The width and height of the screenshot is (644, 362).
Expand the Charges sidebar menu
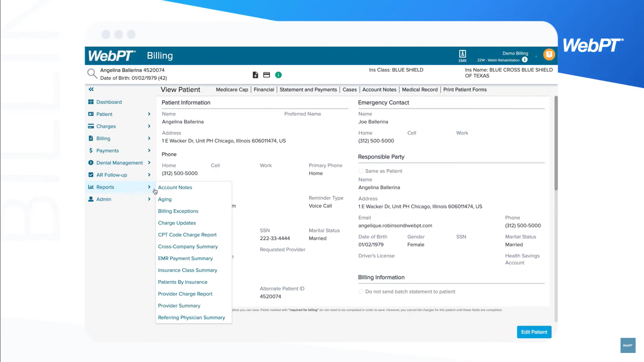(106, 126)
